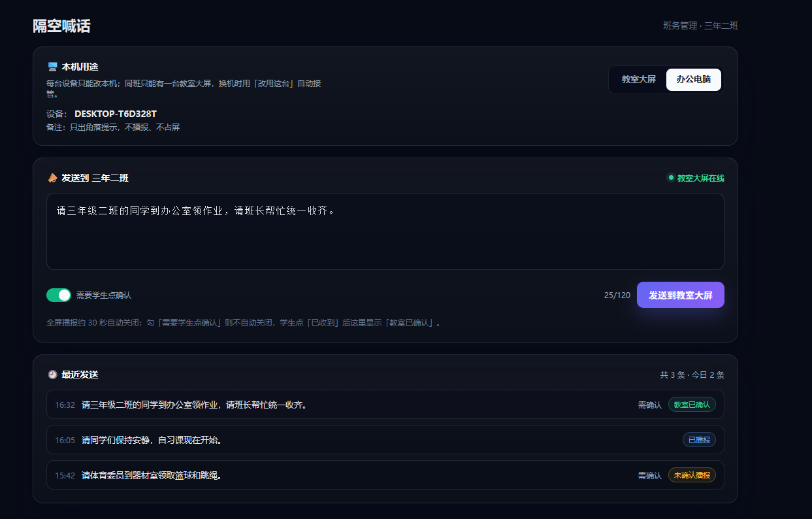Click the clock icon beside 最近发送
This screenshot has height=519, width=812.
pos(53,375)
